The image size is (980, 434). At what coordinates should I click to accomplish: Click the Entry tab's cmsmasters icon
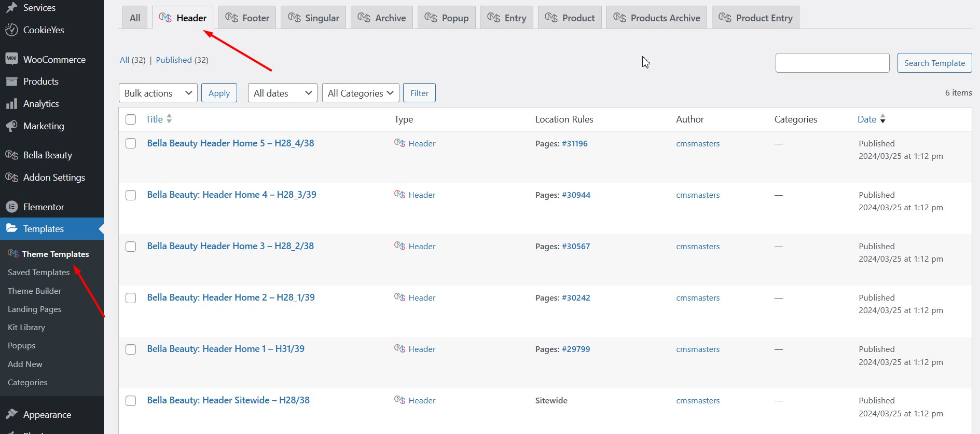[x=494, y=18]
